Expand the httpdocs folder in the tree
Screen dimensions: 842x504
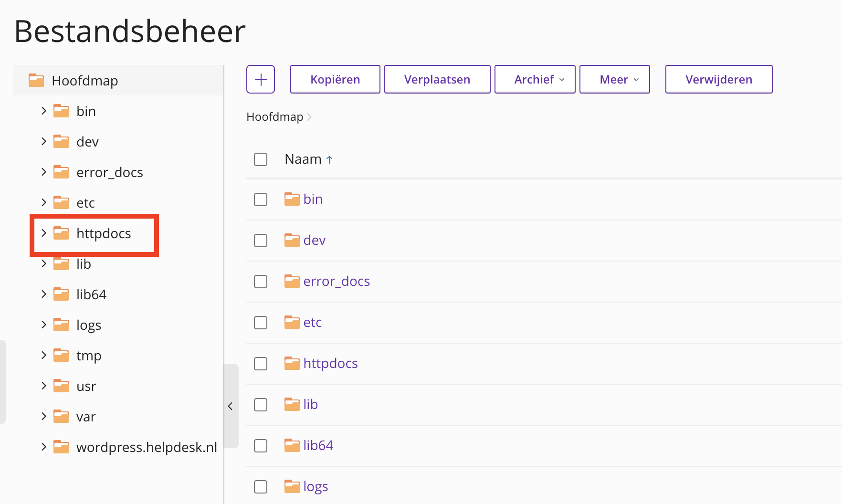pos(44,233)
